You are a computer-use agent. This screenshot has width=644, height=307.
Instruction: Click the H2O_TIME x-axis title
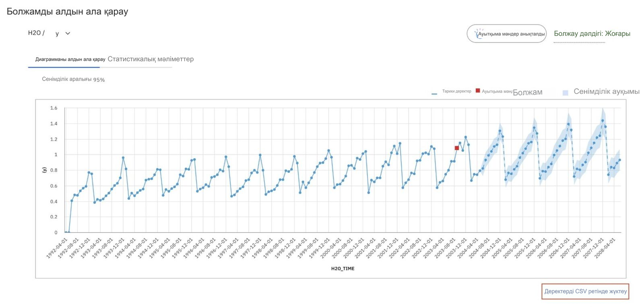343,269
